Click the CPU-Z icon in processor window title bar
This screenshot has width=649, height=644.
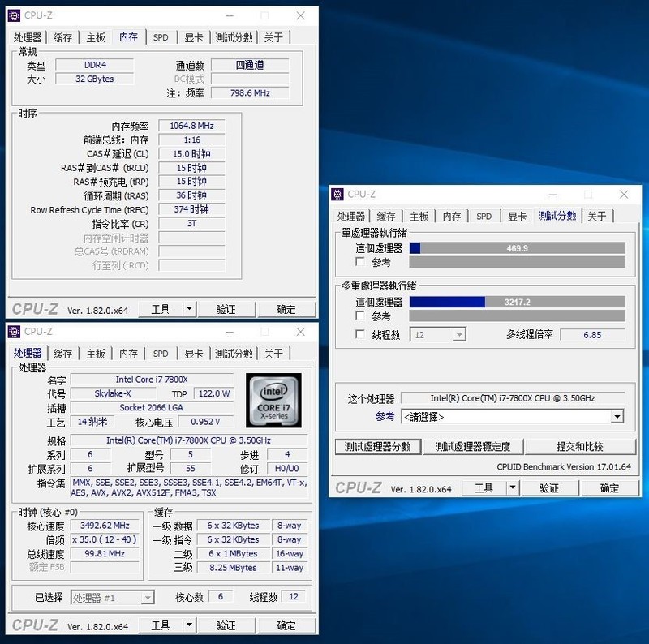(15, 332)
